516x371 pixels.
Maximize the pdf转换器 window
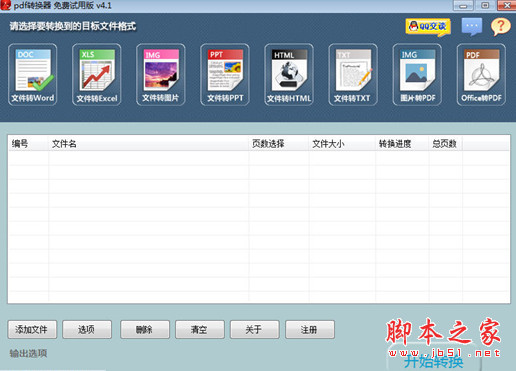click(x=485, y=5)
